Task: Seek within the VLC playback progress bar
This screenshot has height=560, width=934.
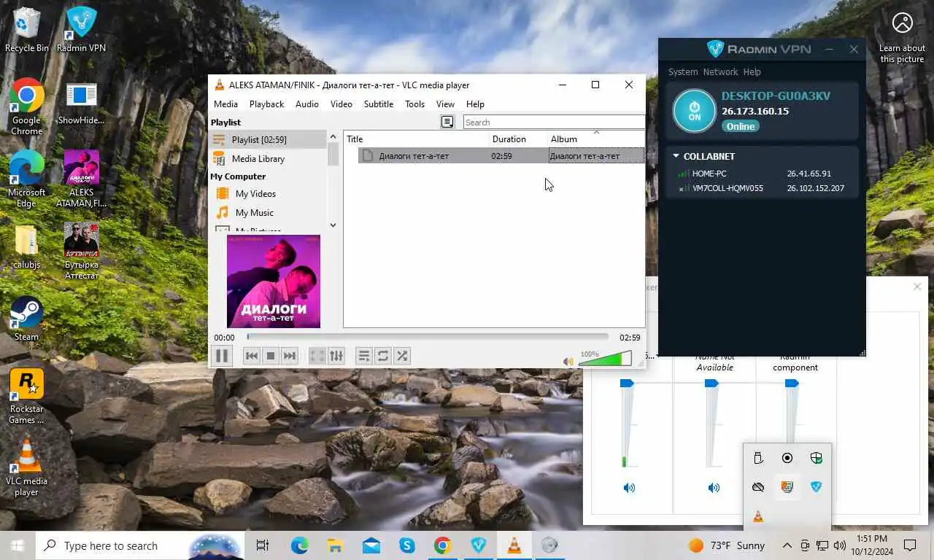Action: tap(428, 337)
